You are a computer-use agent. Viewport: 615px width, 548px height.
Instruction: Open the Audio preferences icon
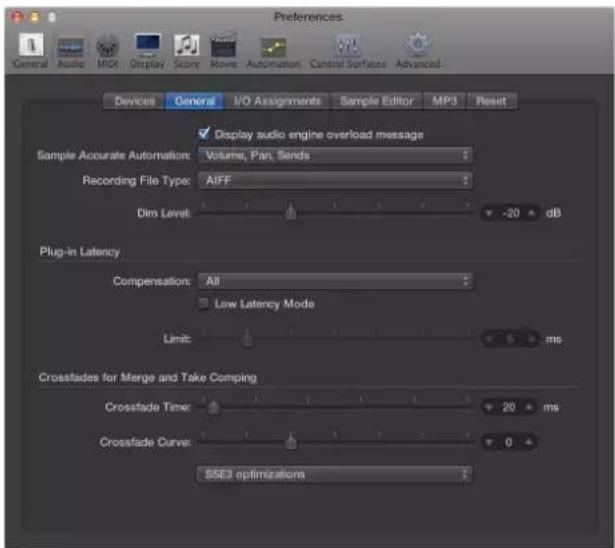point(71,48)
